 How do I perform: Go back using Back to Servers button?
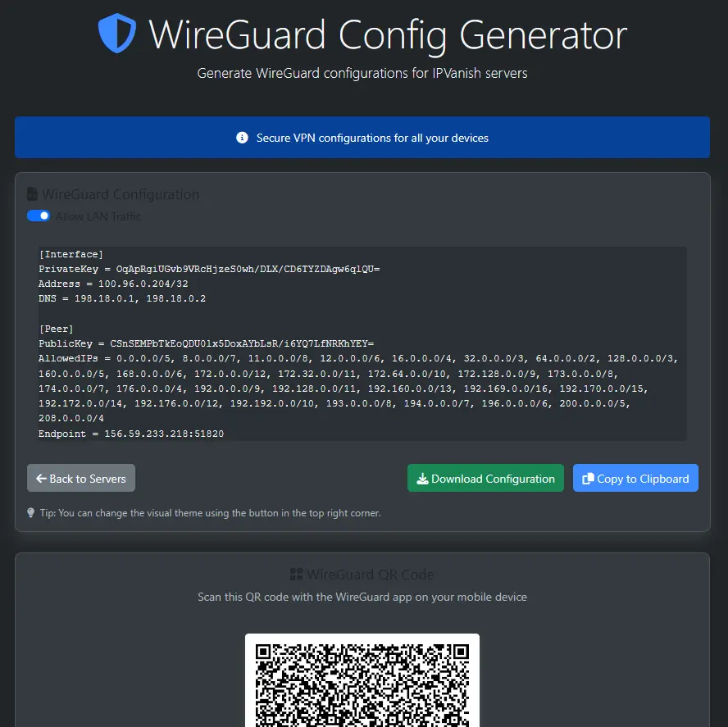click(81, 478)
